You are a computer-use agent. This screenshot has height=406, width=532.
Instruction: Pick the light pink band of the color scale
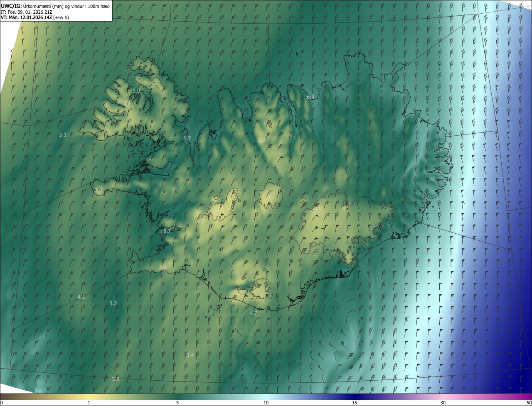(443, 396)
